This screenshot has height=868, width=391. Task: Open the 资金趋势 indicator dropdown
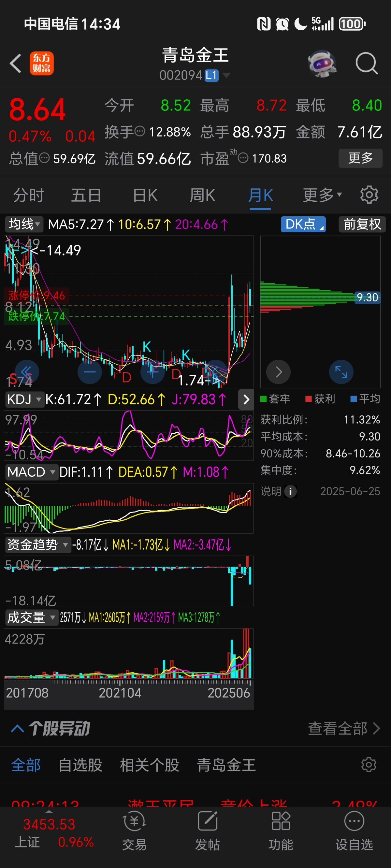(38, 544)
